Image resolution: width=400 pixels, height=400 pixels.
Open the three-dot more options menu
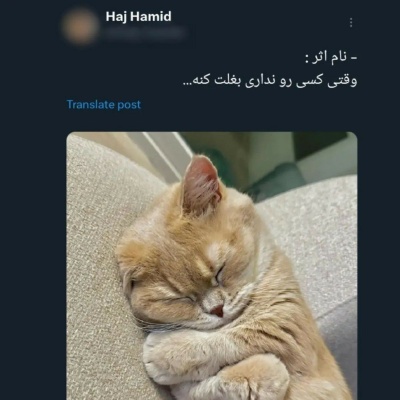pyautogui.click(x=351, y=23)
